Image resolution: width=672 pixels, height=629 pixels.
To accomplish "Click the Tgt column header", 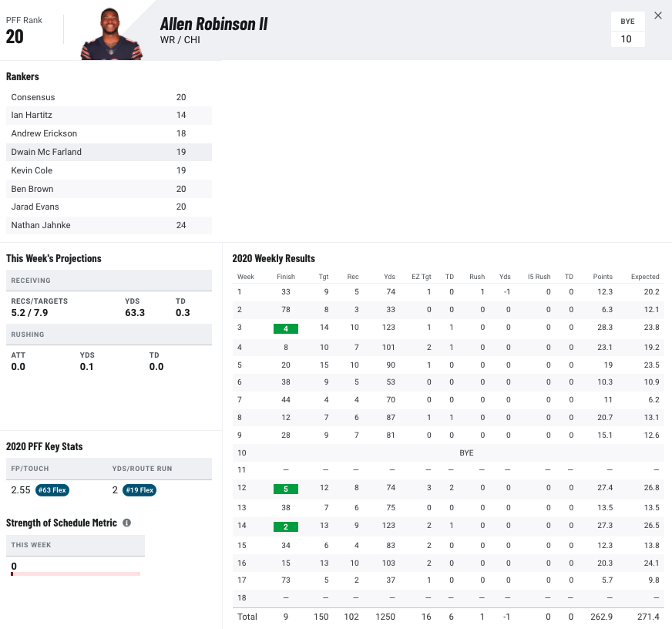I will pyautogui.click(x=324, y=277).
